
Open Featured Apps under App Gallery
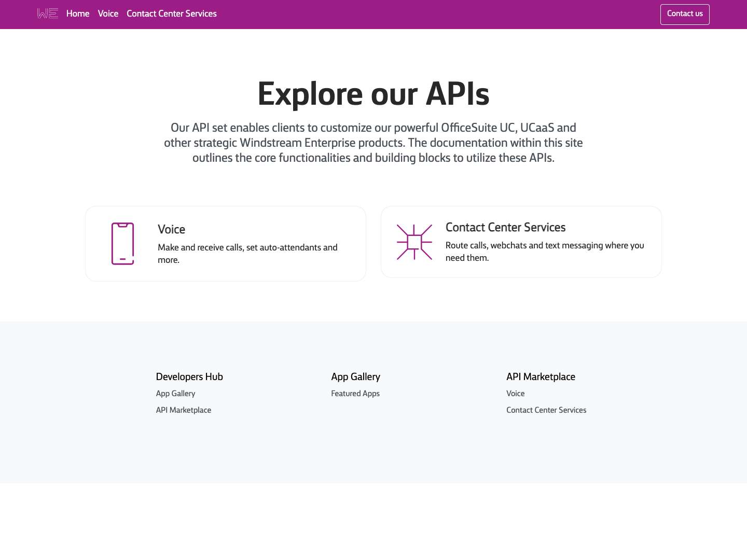355,394
